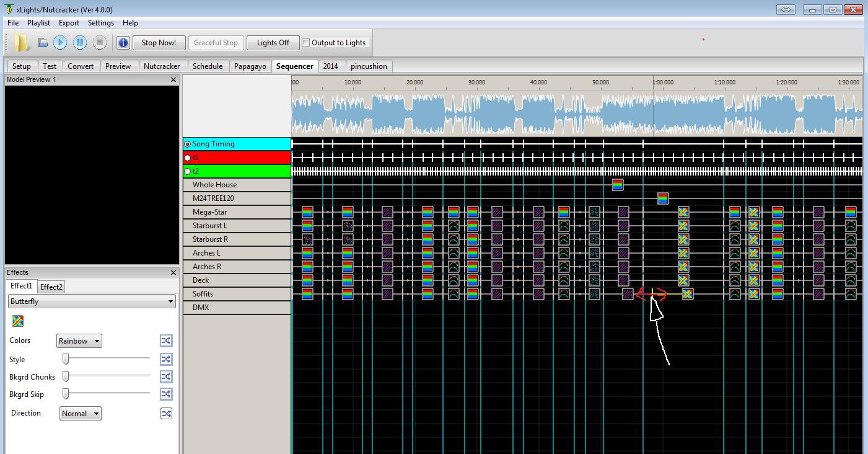The image size is (868, 454).
Task: Click the Stop Now! button
Action: (159, 43)
